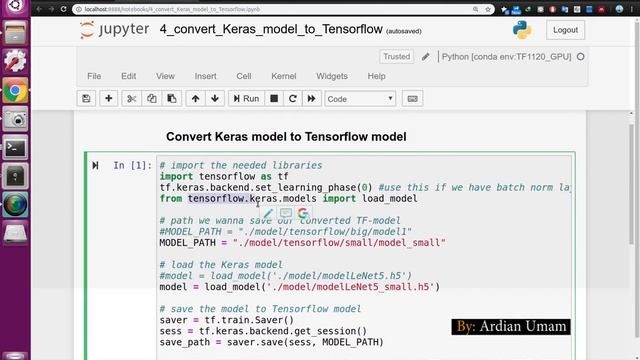Bookmark the page with the star icon

pyautogui.click(x=488, y=9)
